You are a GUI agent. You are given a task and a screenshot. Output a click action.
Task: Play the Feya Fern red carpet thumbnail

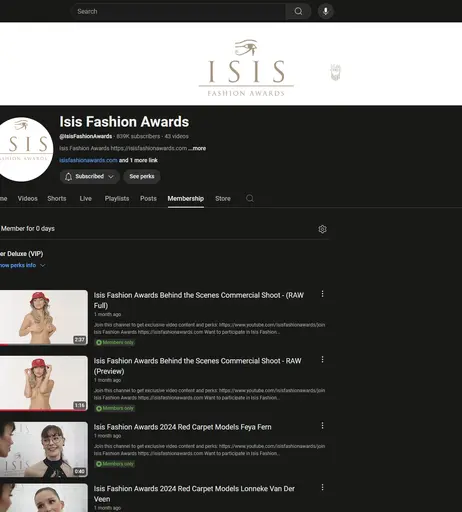(44, 449)
